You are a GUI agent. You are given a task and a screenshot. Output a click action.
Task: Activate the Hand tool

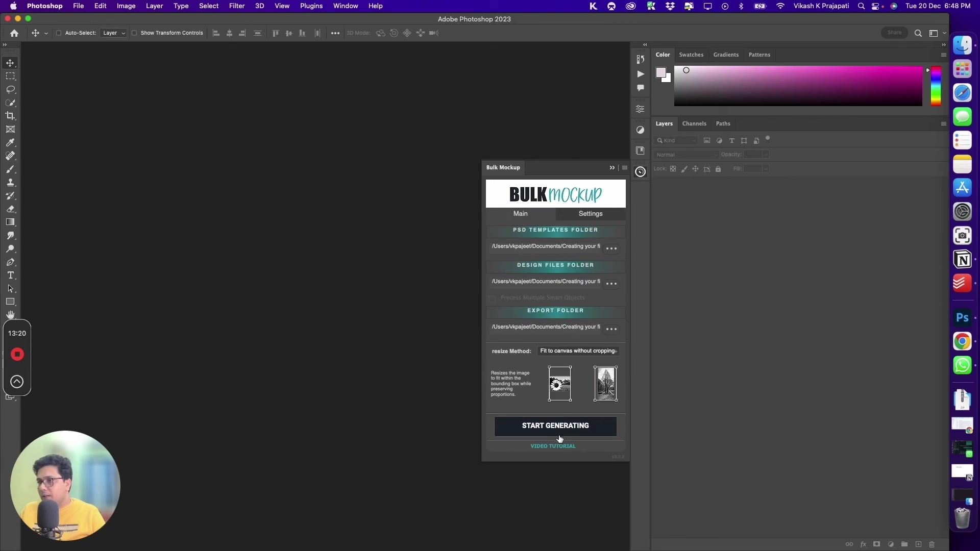coord(10,314)
